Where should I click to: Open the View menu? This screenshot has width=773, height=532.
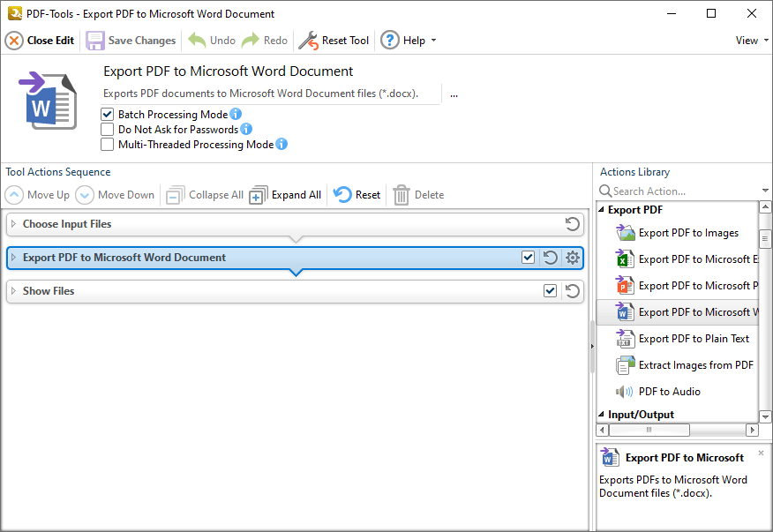tap(752, 41)
